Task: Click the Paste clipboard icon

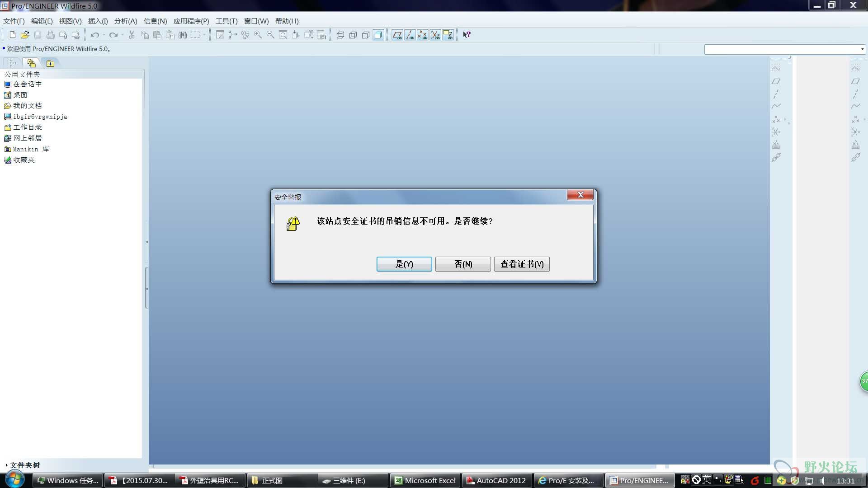Action: [157, 35]
